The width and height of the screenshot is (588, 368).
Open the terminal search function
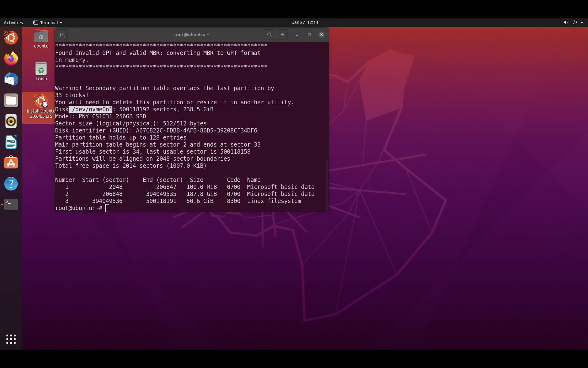(x=269, y=35)
